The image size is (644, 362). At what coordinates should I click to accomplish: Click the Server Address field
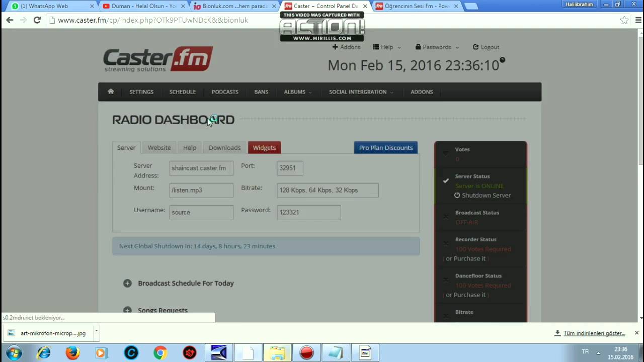pos(201,168)
